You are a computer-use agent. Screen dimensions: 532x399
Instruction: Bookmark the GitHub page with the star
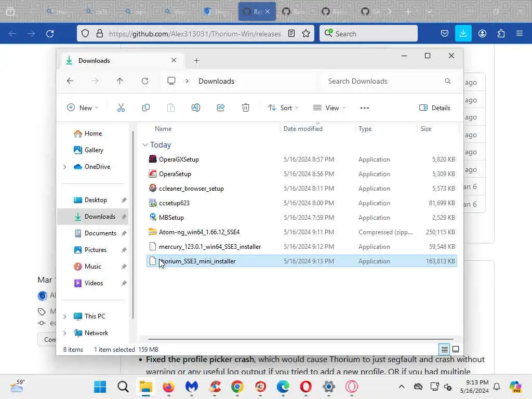pos(306,34)
